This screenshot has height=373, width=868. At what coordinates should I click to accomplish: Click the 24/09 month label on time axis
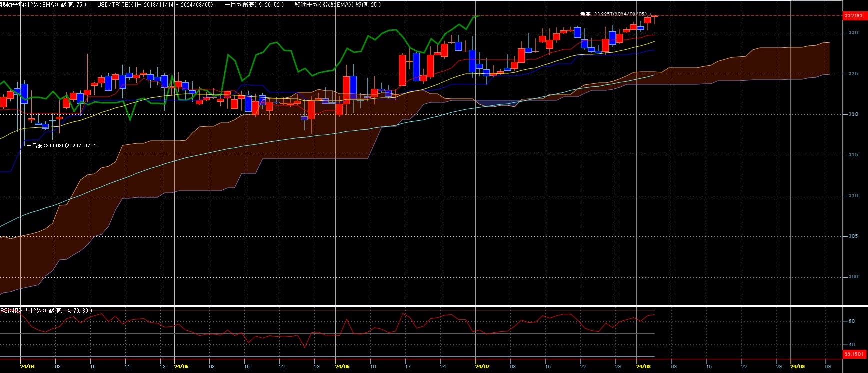(797, 366)
